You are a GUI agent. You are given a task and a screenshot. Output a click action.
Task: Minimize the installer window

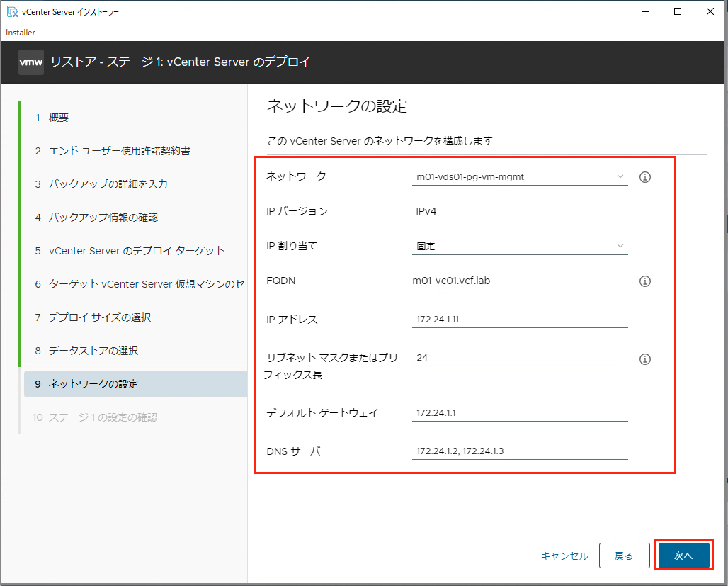646,11
